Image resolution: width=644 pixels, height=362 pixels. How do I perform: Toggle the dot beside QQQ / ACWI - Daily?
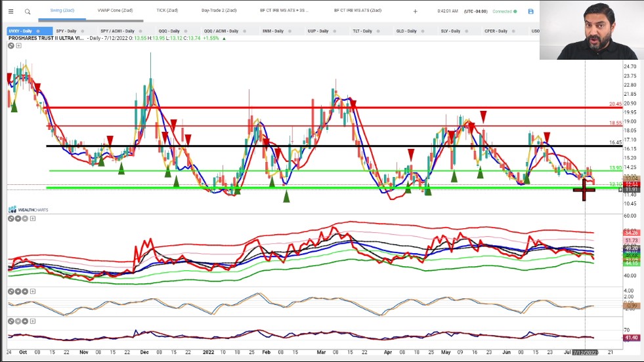[x=245, y=31]
